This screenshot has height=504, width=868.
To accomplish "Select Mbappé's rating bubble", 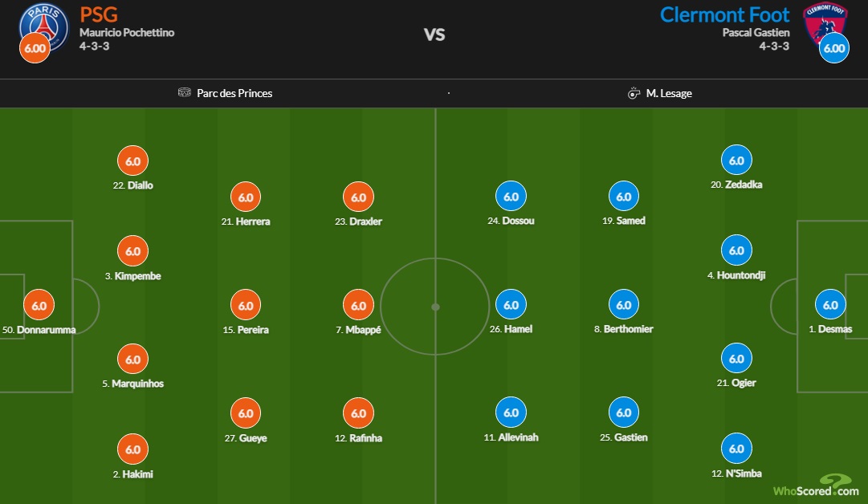I will pos(358,305).
